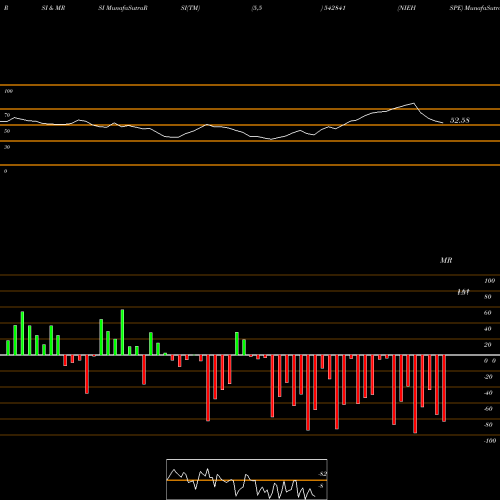The image size is (500, 500).
Task: Click the tallest green bar near 60
Action: (122, 332)
